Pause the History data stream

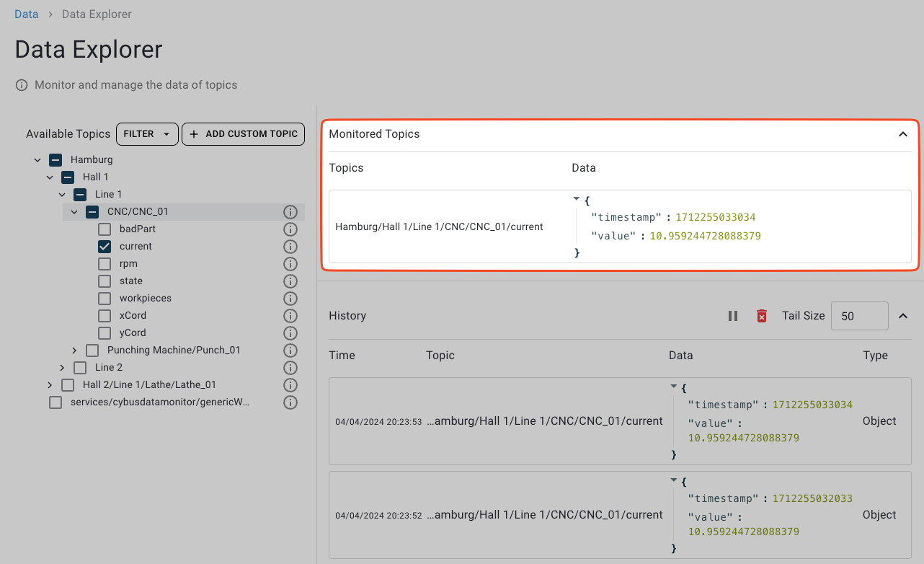tap(733, 316)
